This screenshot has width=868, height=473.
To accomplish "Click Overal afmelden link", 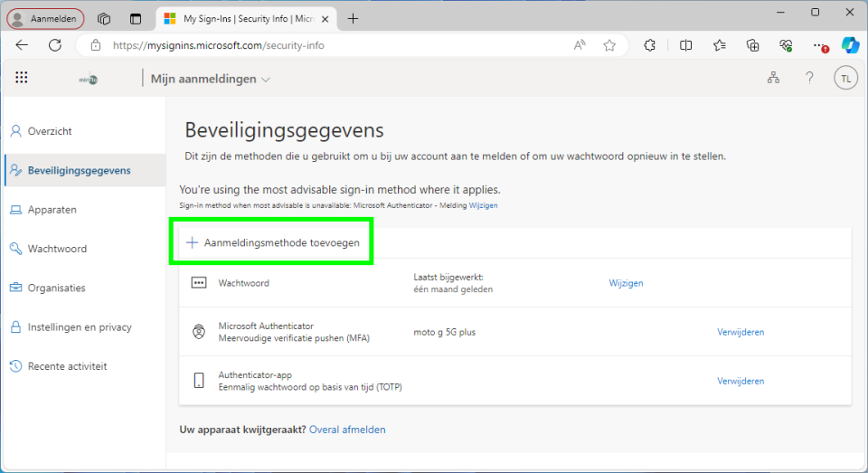I will pos(347,430).
